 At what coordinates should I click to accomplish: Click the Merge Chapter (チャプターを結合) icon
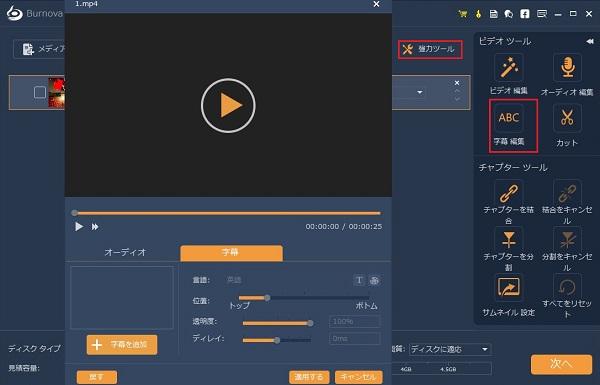click(509, 193)
